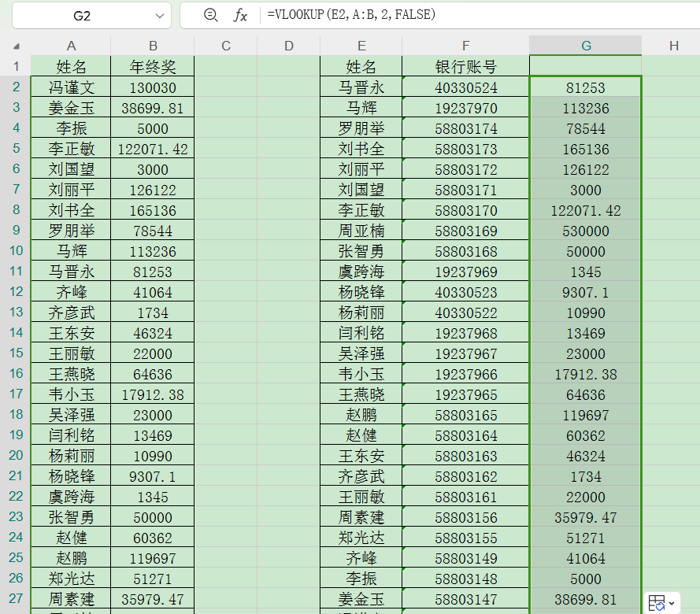Viewport: 700px width, 614px height.
Task: Click cell 李振 in column A
Action: coord(71,128)
